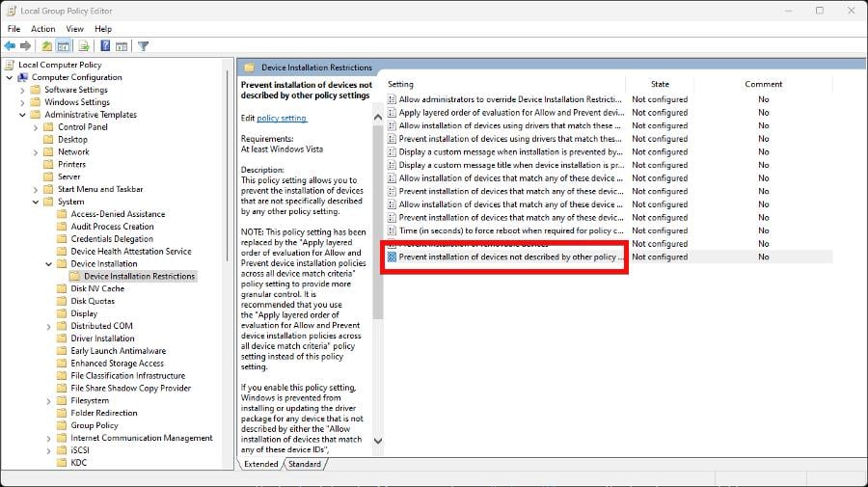Click the KDC folder icon
The image size is (868, 487).
pos(62,463)
